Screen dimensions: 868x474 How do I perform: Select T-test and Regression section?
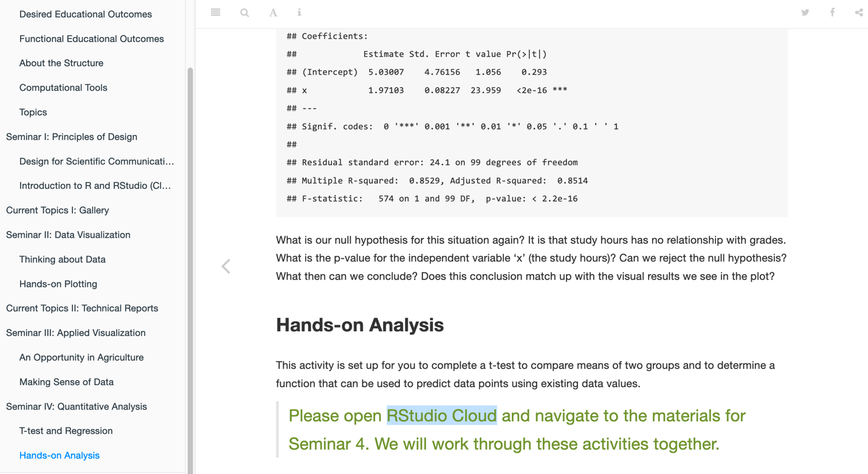point(66,431)
